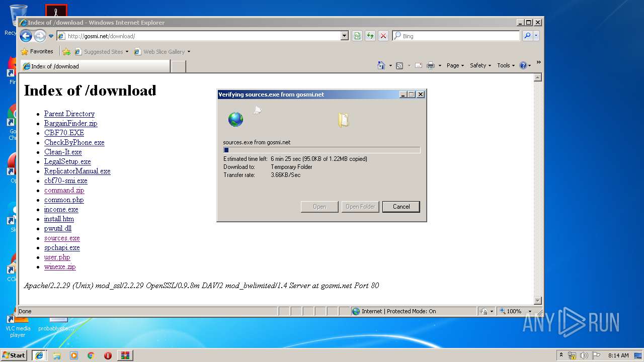Open the command.zip link

click(64, 190)
